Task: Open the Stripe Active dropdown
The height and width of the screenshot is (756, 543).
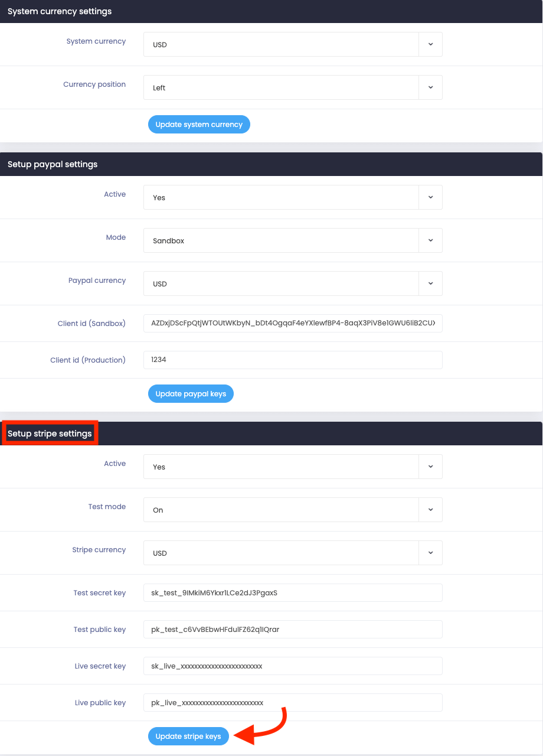Action: pos(293,467)
